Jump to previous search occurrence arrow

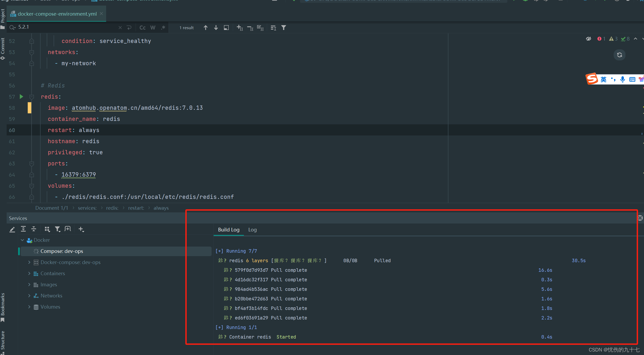pyautogui.click(x=205, y=28)
